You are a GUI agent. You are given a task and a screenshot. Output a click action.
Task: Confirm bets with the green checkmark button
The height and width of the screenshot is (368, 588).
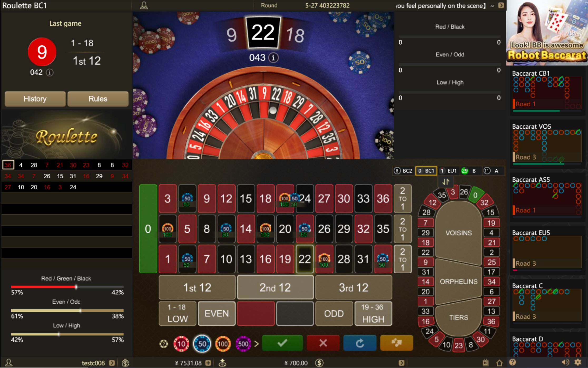pyautogui.click(x=282, y=343)
